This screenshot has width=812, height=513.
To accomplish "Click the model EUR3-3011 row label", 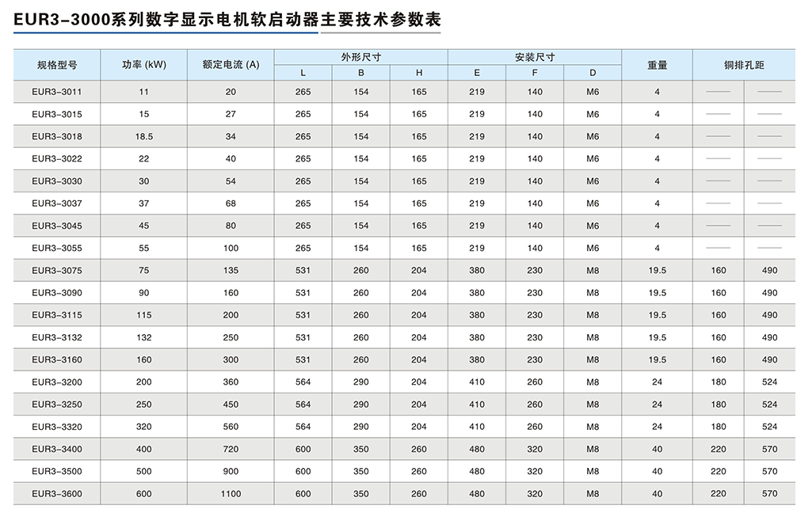I will click(x=56, y=91).
